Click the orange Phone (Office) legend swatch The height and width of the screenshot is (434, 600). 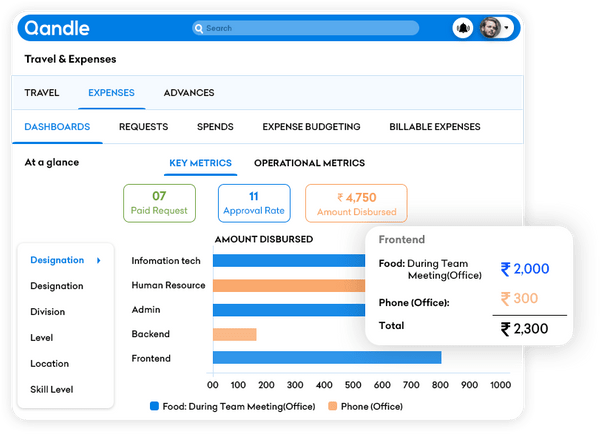[332, 406]
